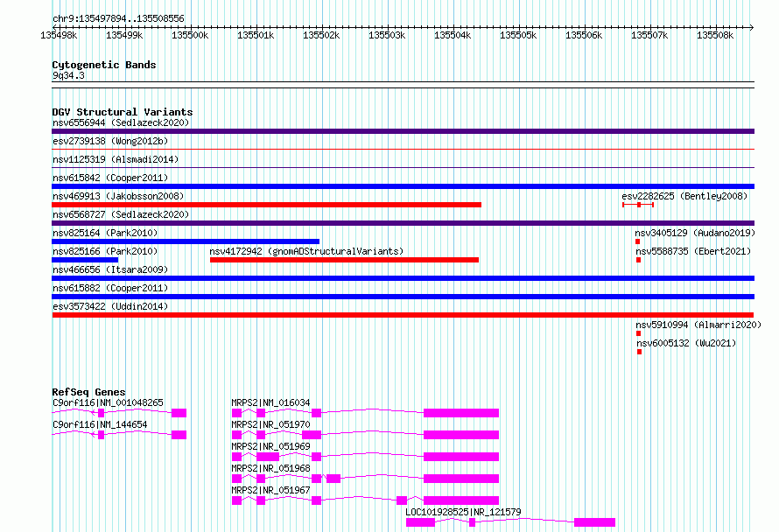Select the nsv469913 (Jakobsson2008) label
The height and width of the screenshot is (532, 779).
click(118, 196)
